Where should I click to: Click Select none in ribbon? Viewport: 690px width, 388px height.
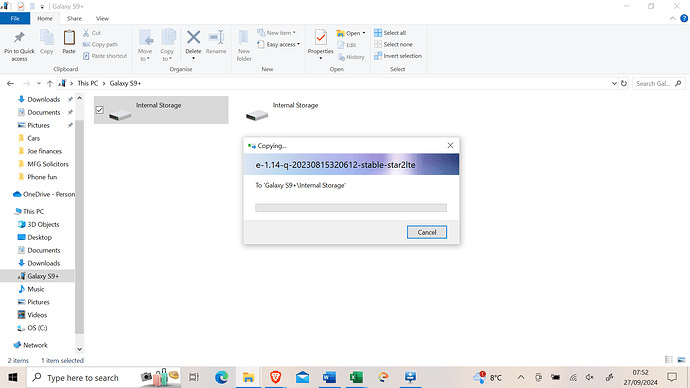click(x=393, y=44)
